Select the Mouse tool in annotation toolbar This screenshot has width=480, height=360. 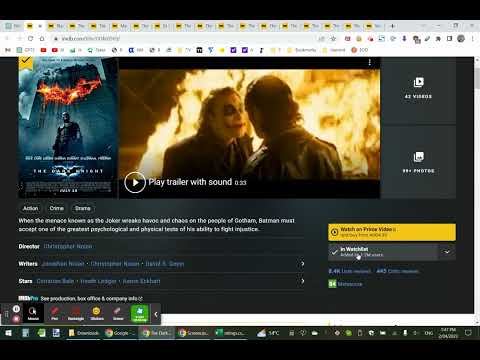coord(33,314)
